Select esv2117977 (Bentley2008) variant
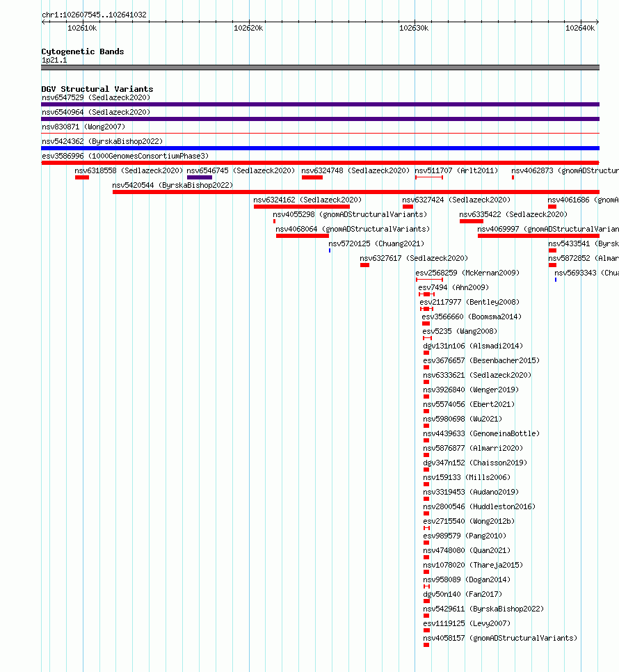The image size is (619, 672). click(469, 302)
